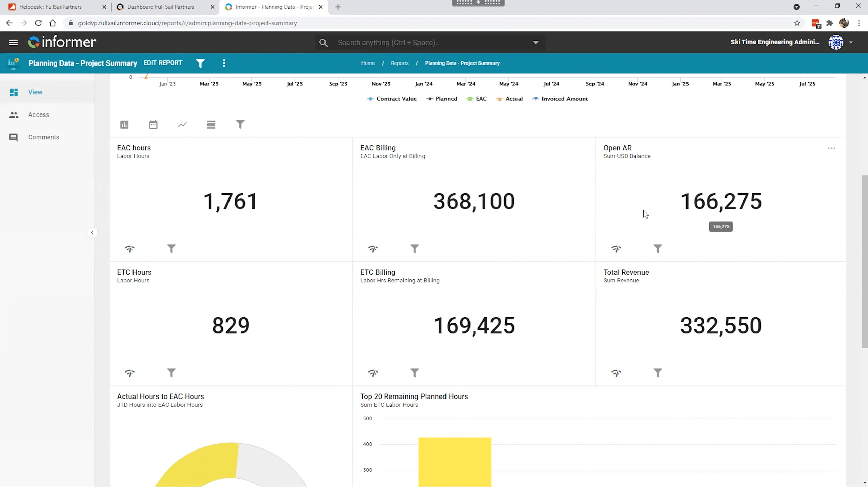The image size is (868, 487).
Task: Open the hamburger menu next to Informer logo
Action: 13,42
